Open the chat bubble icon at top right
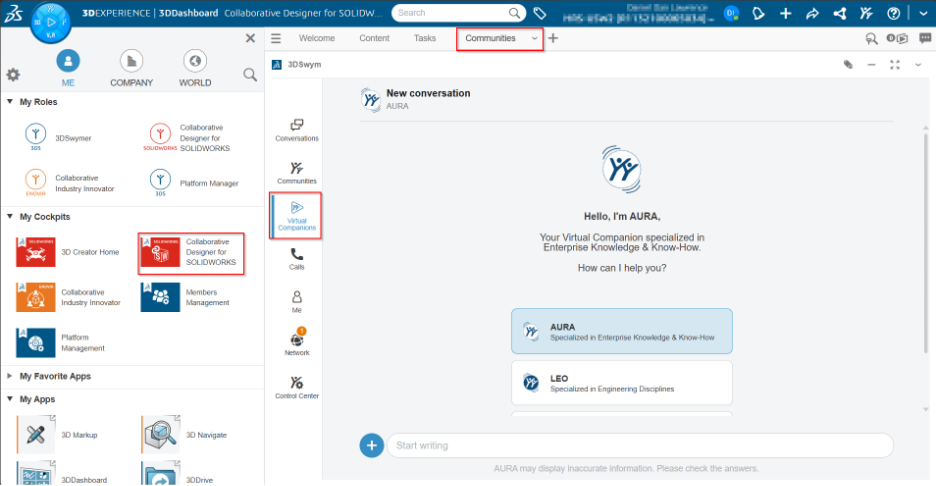The height and width of the screenshot is (486, 936). point(925,38)
